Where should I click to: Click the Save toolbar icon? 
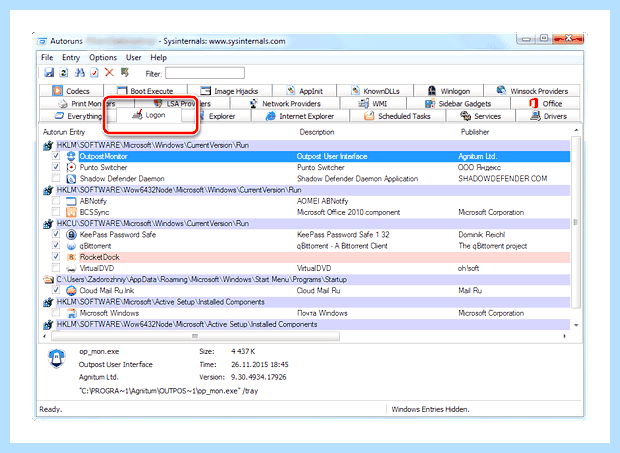[x=49, y=72]
